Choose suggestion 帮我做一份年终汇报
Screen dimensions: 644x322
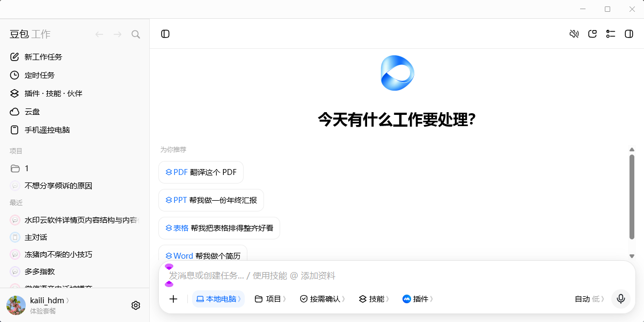(211, 200)
